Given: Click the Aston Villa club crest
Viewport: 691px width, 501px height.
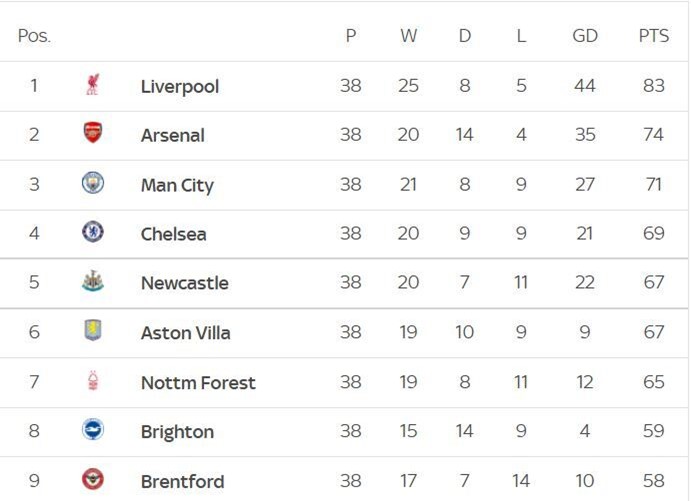Looking at the screenshot, I should pos(93,330).
